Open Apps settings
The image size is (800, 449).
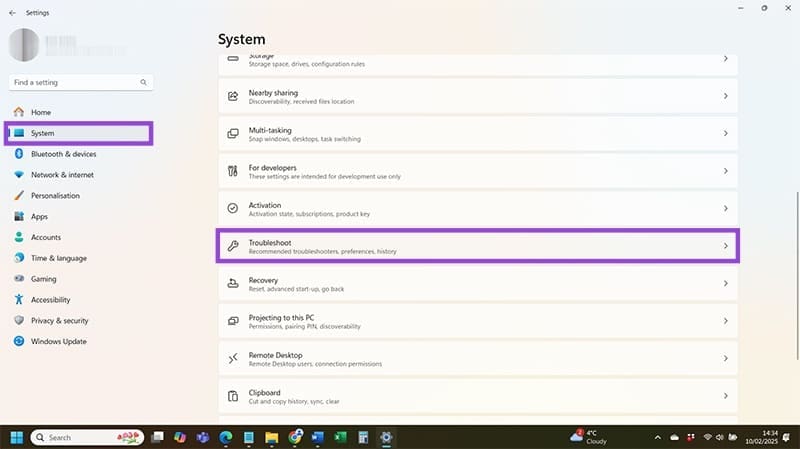pos(80,216)
